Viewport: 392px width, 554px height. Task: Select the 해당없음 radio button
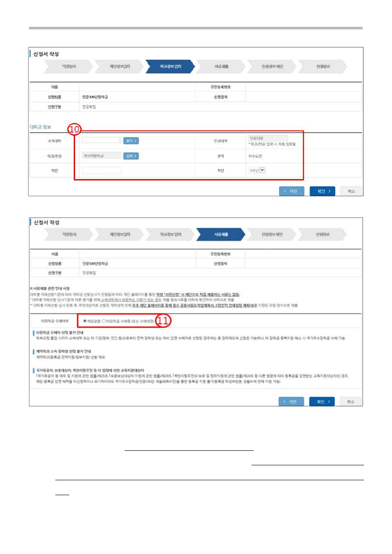click(x=85, y=321)
